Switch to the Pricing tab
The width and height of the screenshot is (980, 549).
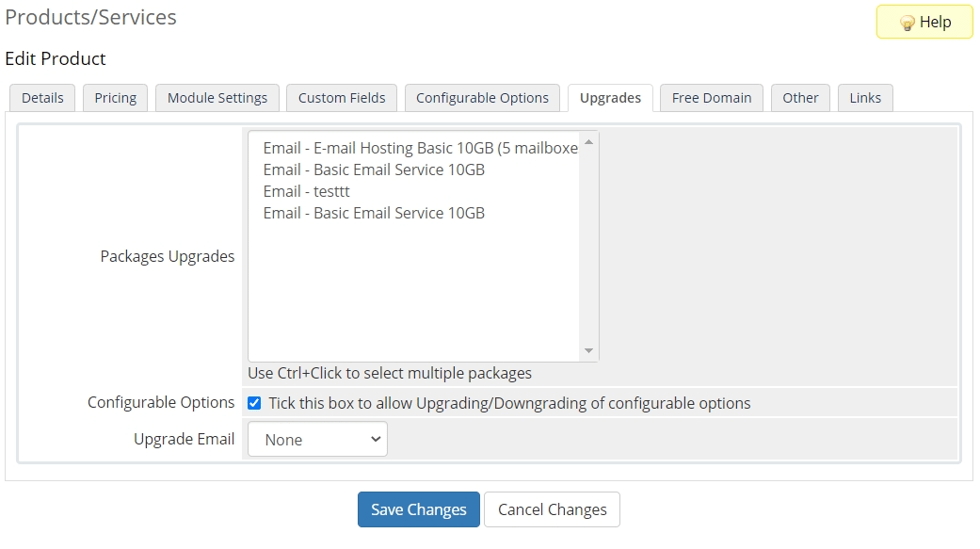115,98
